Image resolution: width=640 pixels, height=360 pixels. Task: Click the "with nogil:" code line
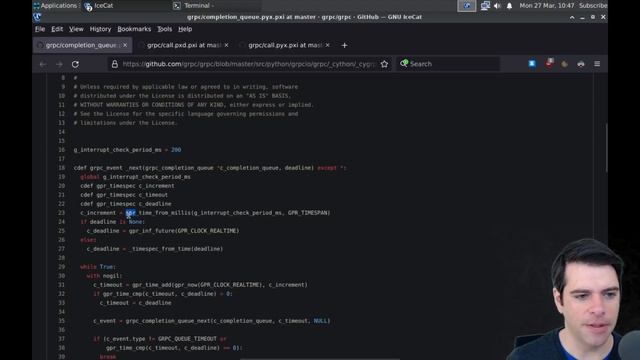104,276
